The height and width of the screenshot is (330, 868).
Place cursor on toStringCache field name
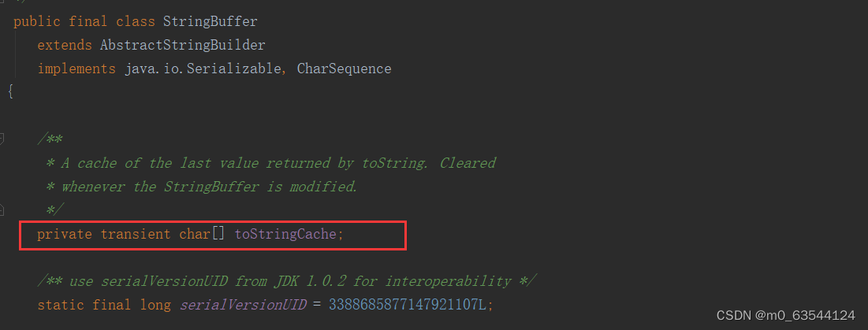285,235
